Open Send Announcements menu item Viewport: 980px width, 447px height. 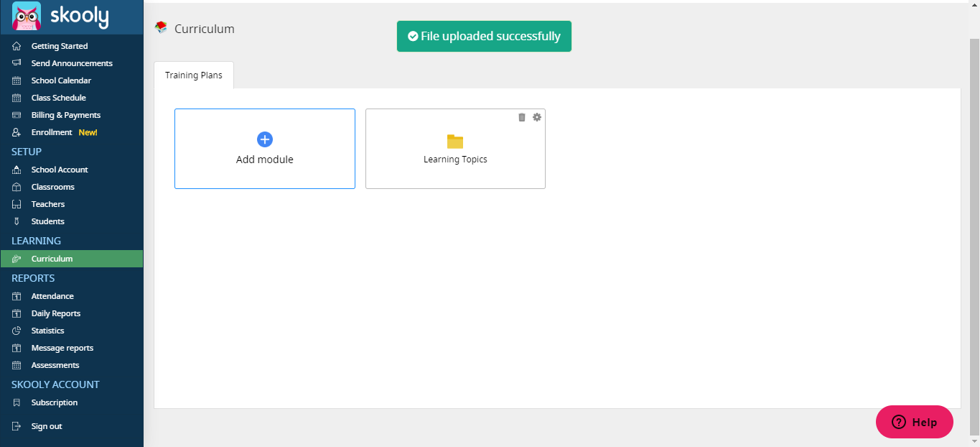72,63
